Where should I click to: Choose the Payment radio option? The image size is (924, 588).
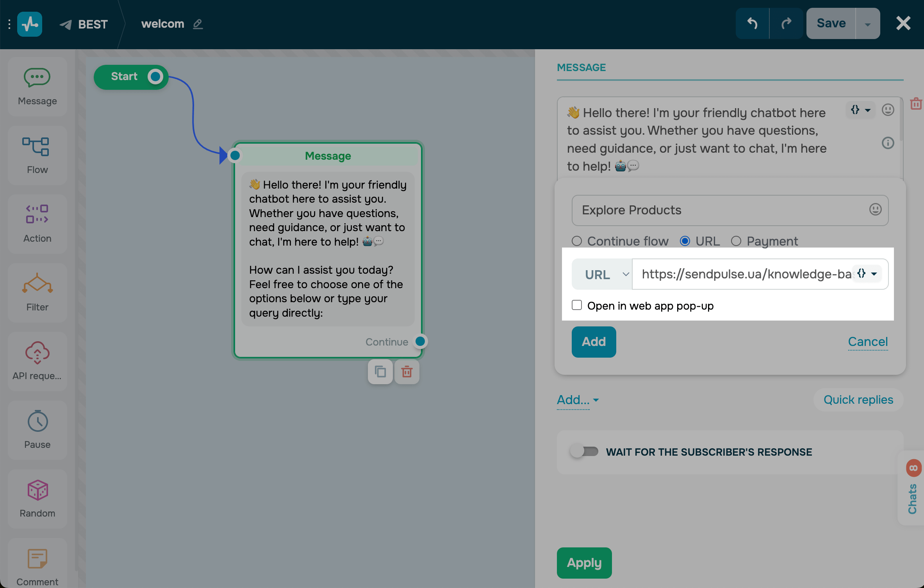tap(736, 241)
